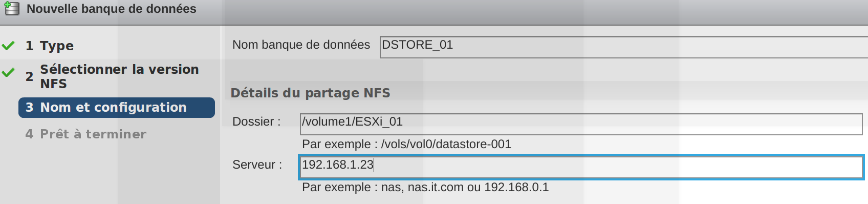This screenshot has height=204, width=868.
Task: Edit the Dossier field containing /volume1/ESXi_01
Action: pyautogui.click(x=581, y=124)
